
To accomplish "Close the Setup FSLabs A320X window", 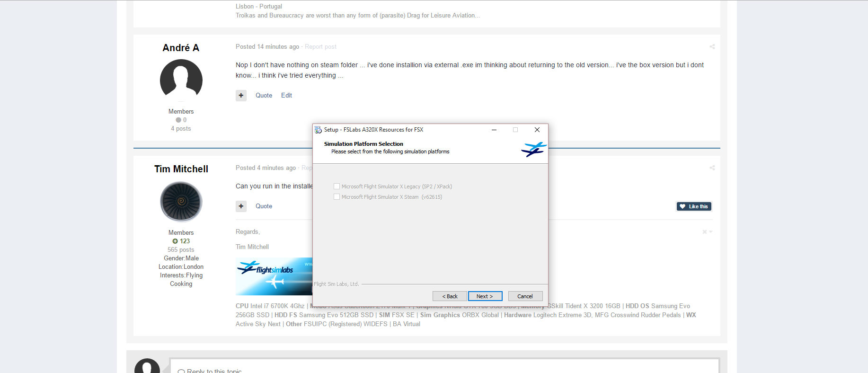I will click(537, 130).
